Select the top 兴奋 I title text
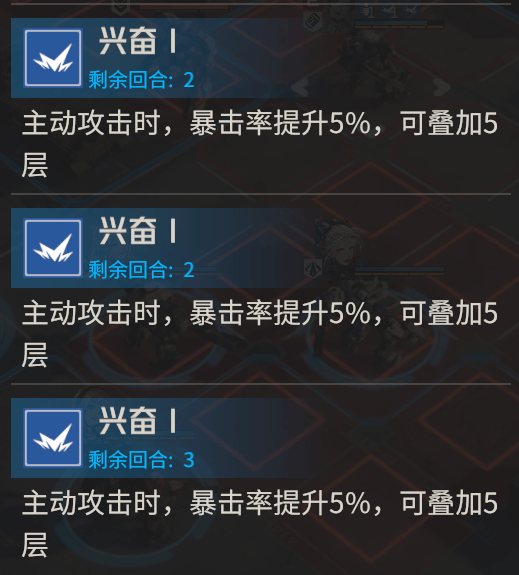Viewport: 519px width, 575px height. 138,41
